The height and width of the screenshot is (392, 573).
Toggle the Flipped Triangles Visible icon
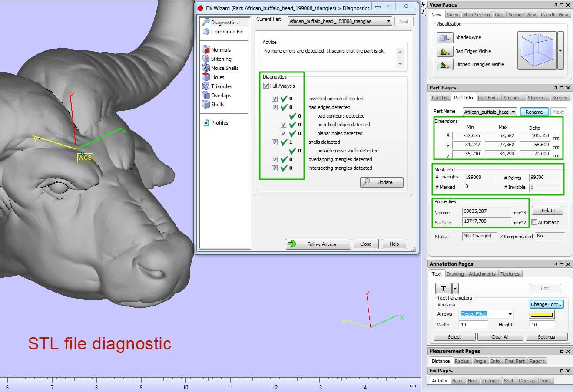click(444, 65)
